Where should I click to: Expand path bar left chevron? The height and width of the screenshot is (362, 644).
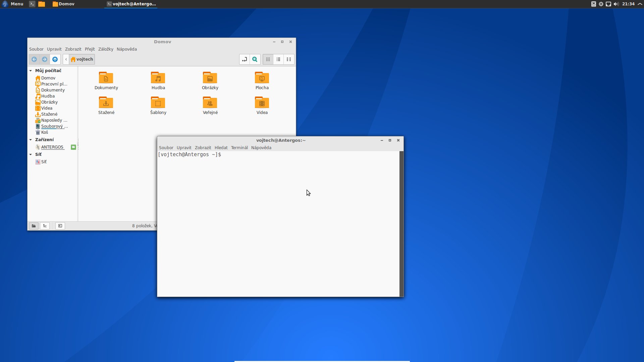(66, 59)
